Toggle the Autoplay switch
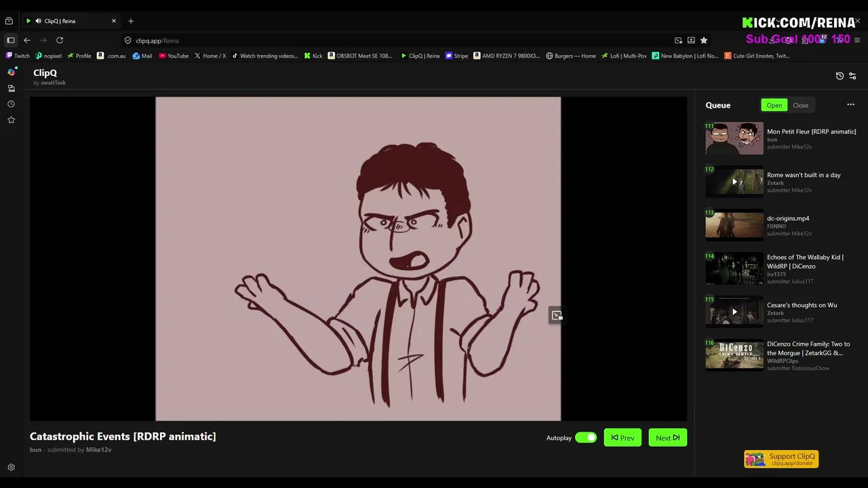This screenshot has width=868, height=488. pyautogui.click(x=585, y=438)
